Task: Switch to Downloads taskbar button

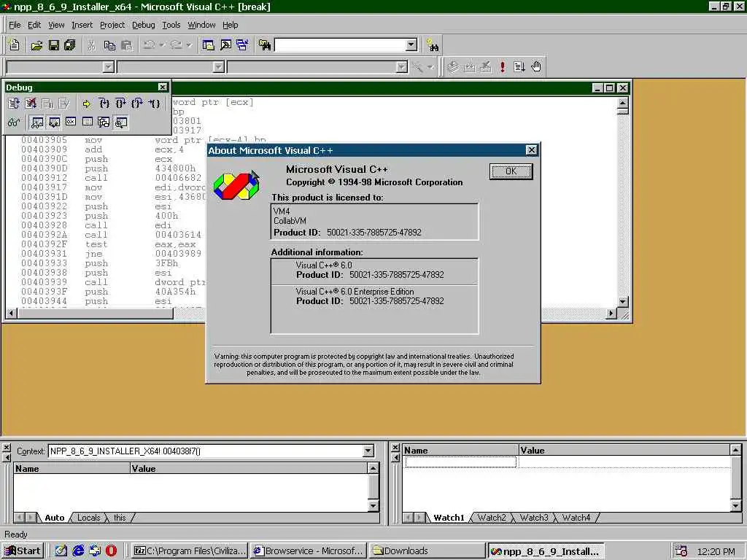Action: [427, 551]
